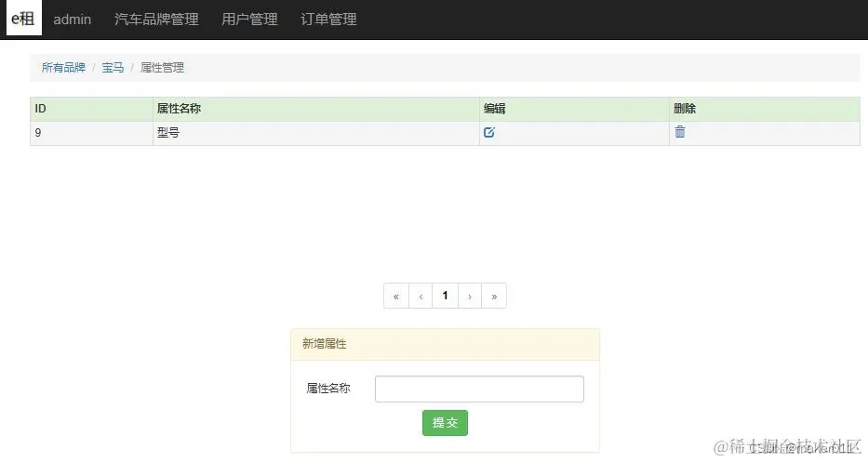Navigate to 订单管理
Image resolution: width=868 pixels, height=462 pixels.
(328, 20)
